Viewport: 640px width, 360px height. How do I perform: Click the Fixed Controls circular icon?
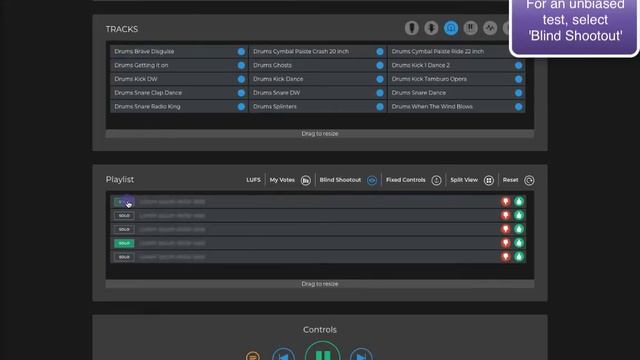(436, 180)
